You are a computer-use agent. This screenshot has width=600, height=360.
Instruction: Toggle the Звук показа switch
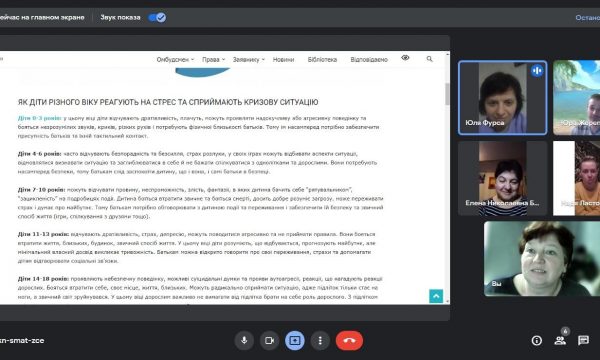coord(157,17)
